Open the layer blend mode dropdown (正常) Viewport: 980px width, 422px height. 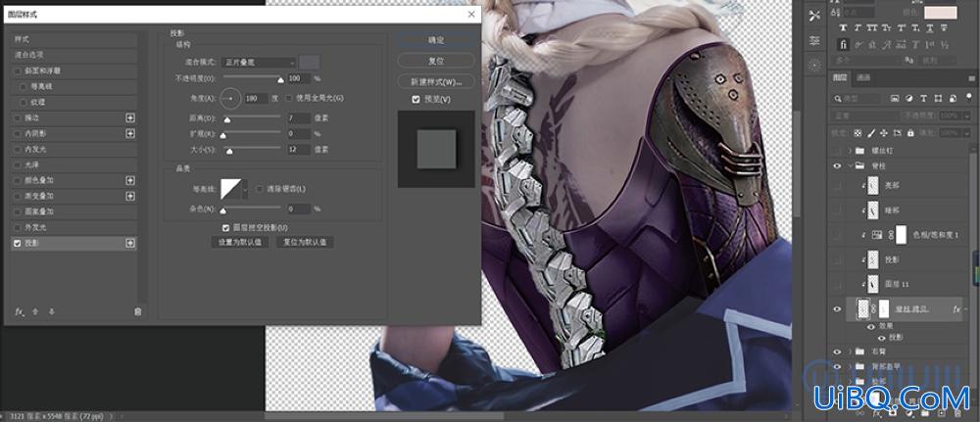(863, 117)
